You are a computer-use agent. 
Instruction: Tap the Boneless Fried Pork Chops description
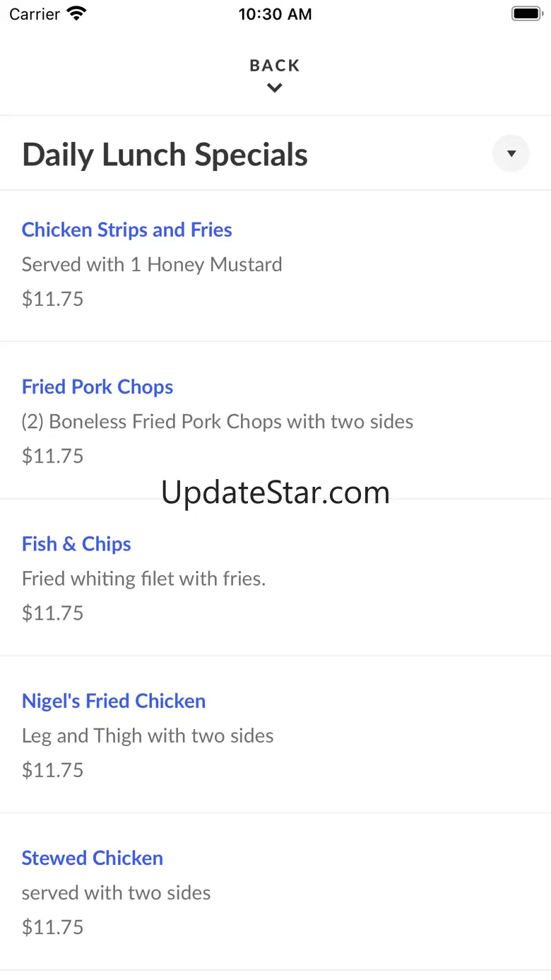click(x=218, y=422)
